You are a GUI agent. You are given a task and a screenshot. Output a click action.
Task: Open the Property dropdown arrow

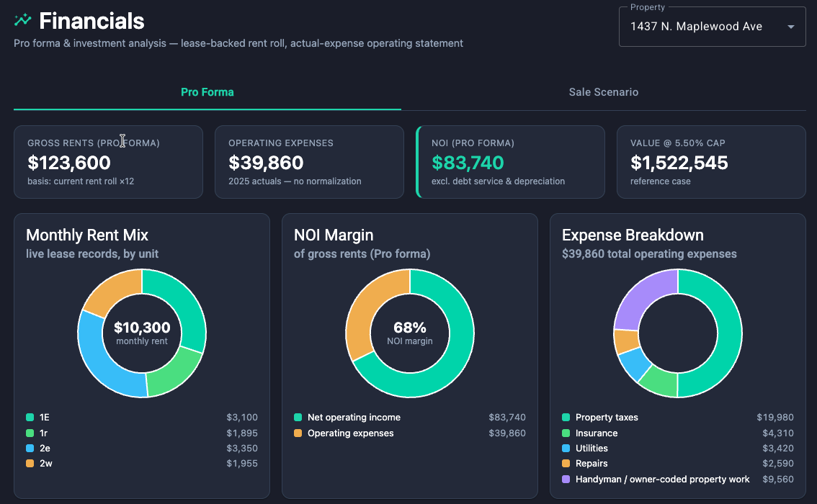(790, 27)
